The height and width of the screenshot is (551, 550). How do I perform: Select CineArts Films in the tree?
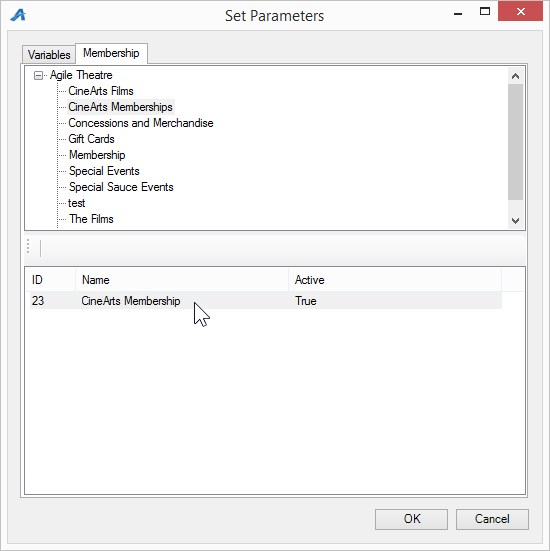tap(101, 91)
